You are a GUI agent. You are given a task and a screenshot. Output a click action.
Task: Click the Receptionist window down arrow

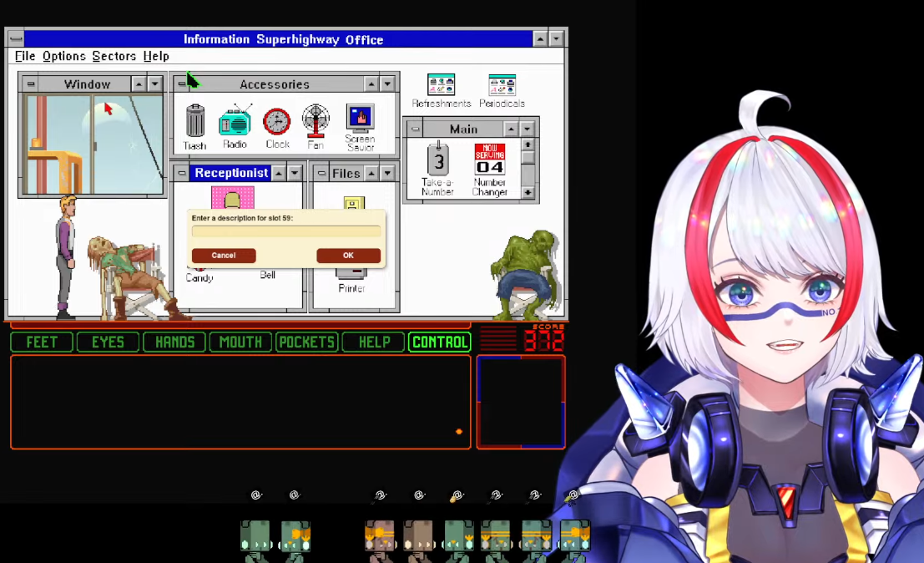294,173
